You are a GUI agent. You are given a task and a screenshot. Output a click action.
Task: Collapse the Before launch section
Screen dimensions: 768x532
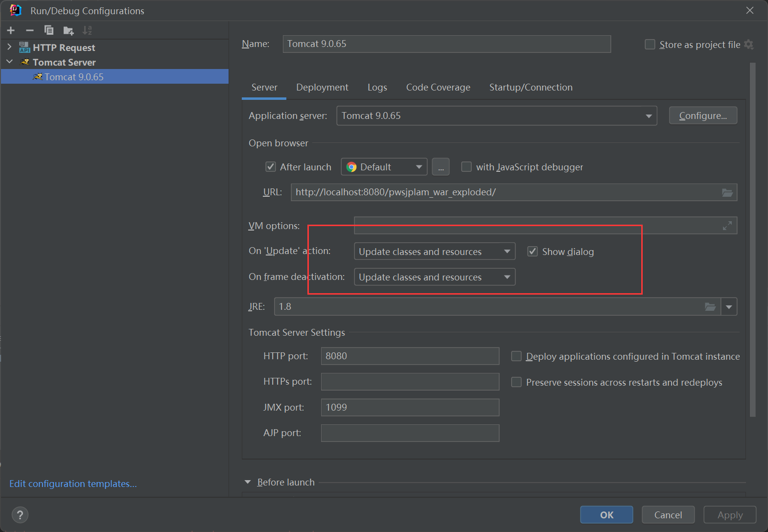[248, 482]
